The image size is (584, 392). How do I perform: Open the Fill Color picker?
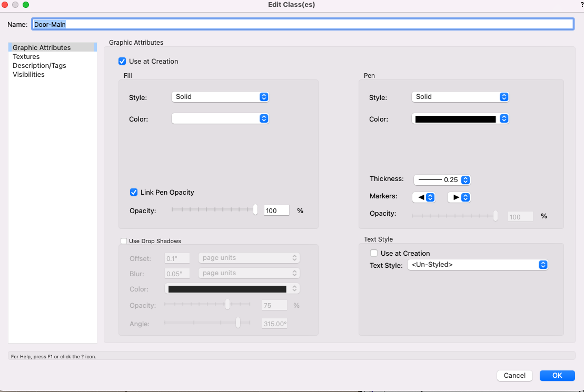point(220,119)
